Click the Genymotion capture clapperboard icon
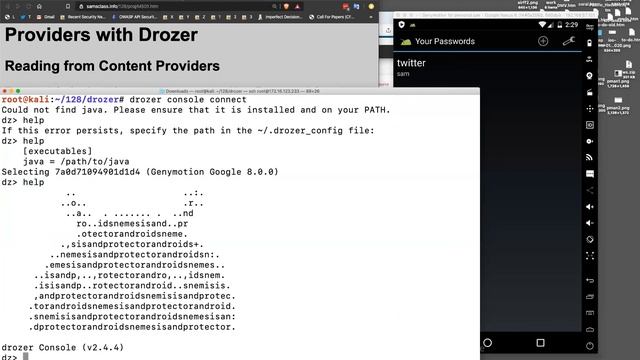640x360 pixels. (x=589, y=92)
